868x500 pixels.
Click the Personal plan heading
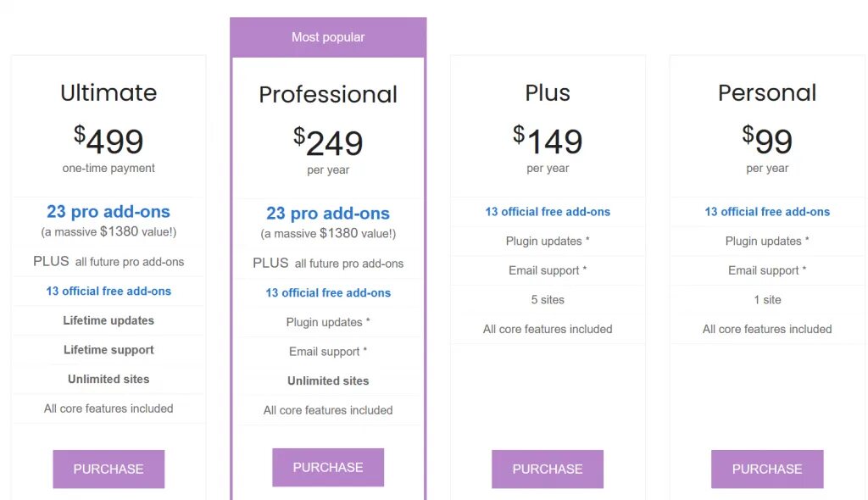(x=767, y=92)
